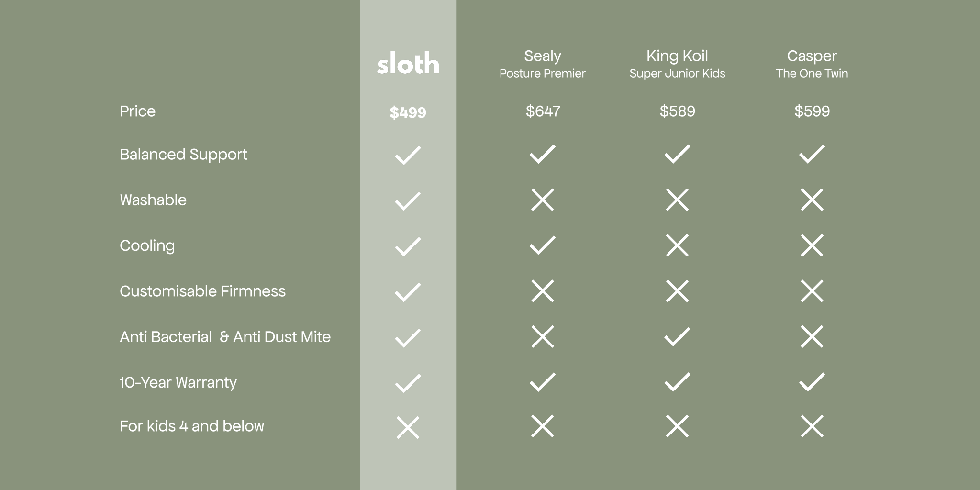The width and height of the screenshot is (980, 490).
Task: Click the sloth $499 price
Action: point(408,112)
